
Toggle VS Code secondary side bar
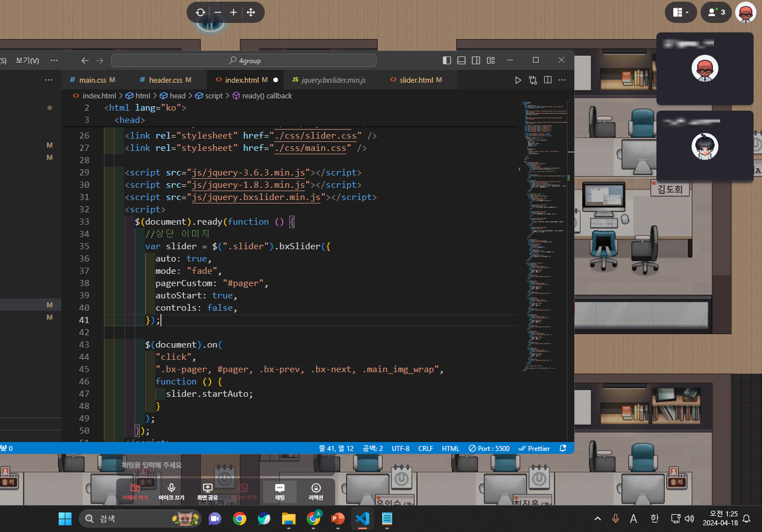point(476,60)
